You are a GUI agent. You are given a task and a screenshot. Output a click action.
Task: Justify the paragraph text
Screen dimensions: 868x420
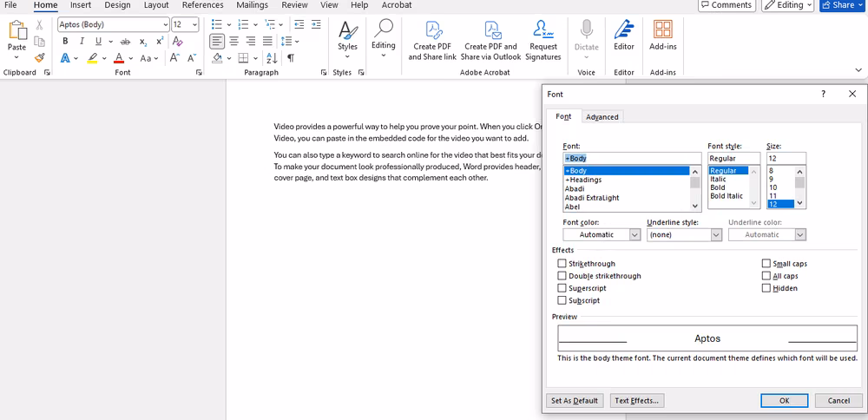pyautogui.click(x=267, y=41)
